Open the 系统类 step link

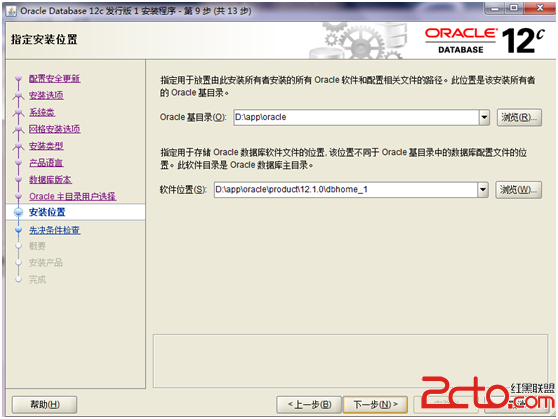point(42,112)
